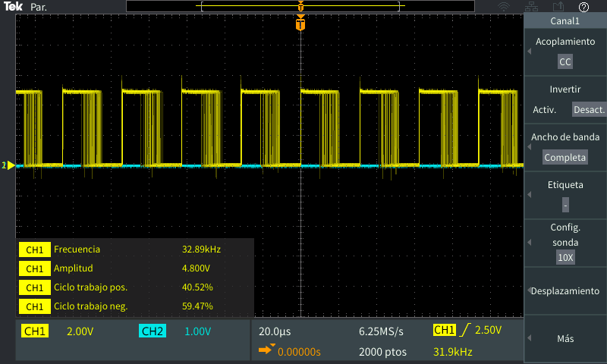Click the CH1 badge of Amplitud row
Viewport: 607px width, 364px height.
(35, 269)
